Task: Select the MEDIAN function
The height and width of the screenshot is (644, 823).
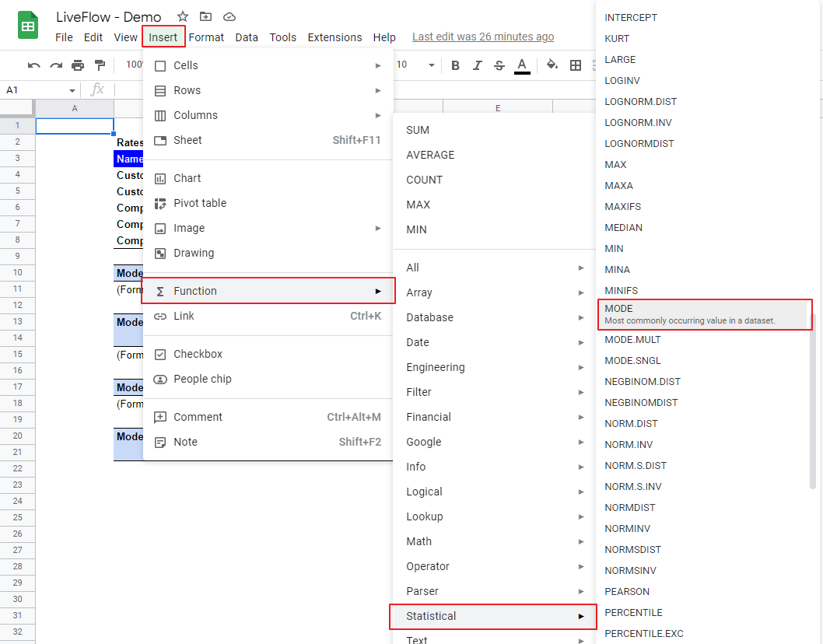Action: [x=703, y=228]
